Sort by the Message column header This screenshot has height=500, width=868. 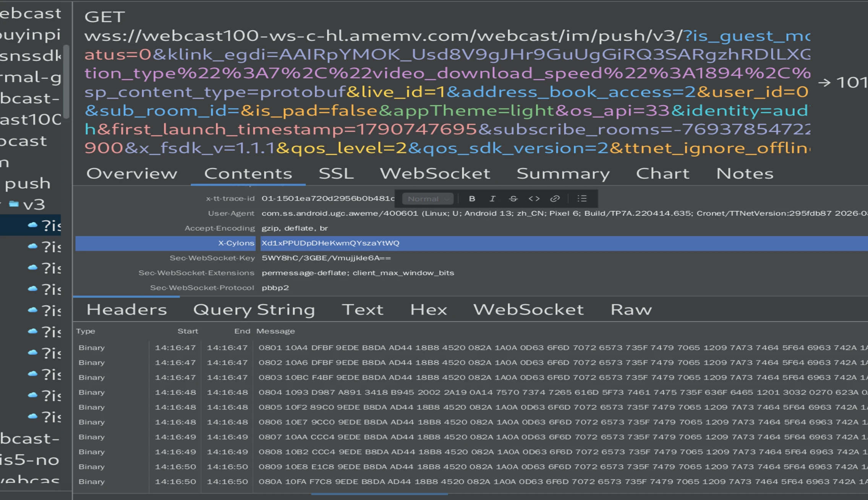tap(275, 331)
